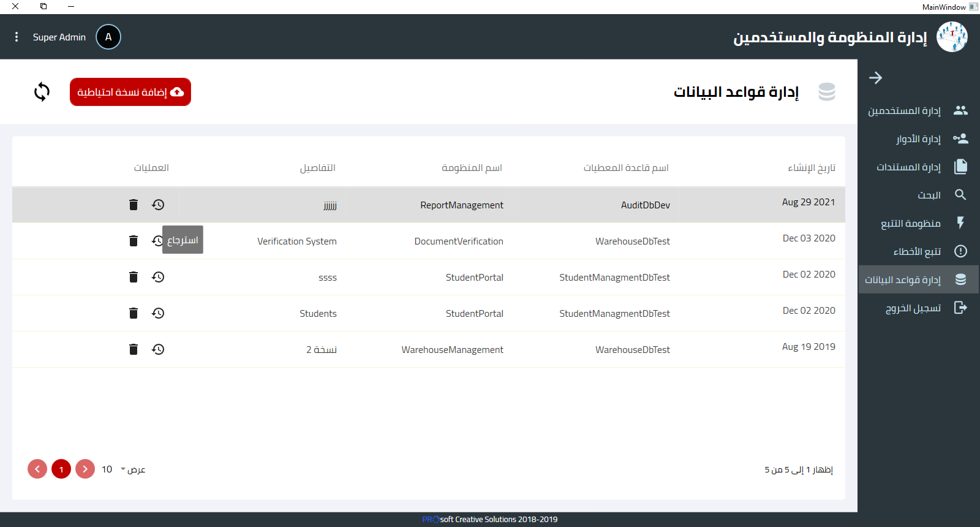Viewport: 980px width, 527px height.
Task: Restore the AuditDbDev backup
Action: [x=158, y=205]
